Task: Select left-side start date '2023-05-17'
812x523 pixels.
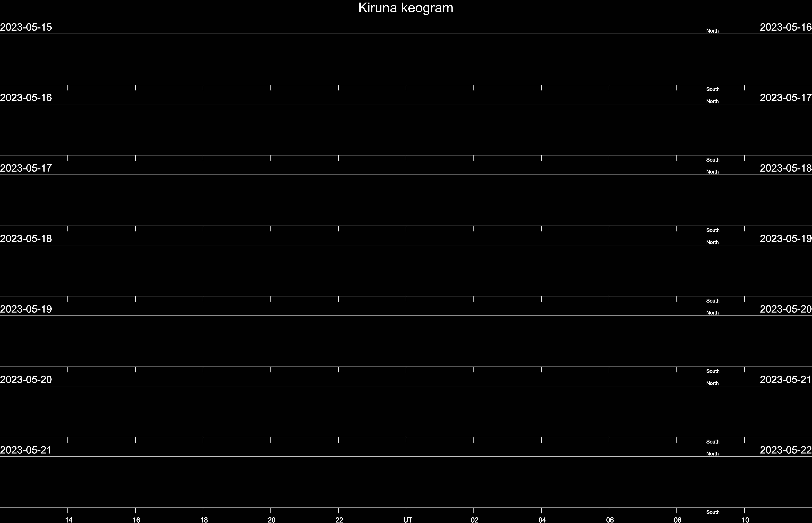Action: (26, 168)
